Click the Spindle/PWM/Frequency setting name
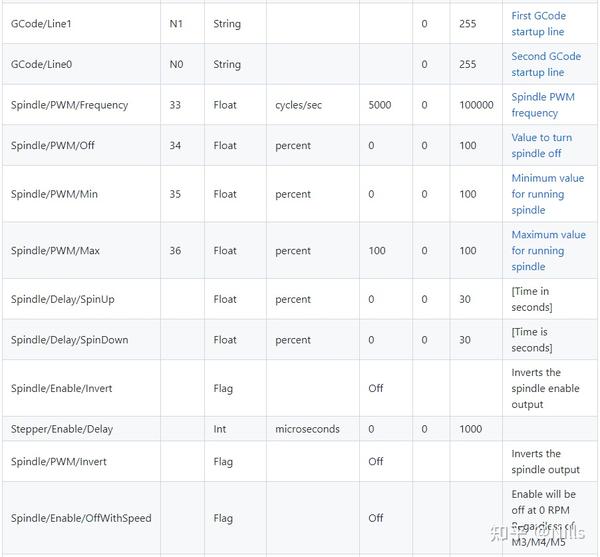 [69, 105]
